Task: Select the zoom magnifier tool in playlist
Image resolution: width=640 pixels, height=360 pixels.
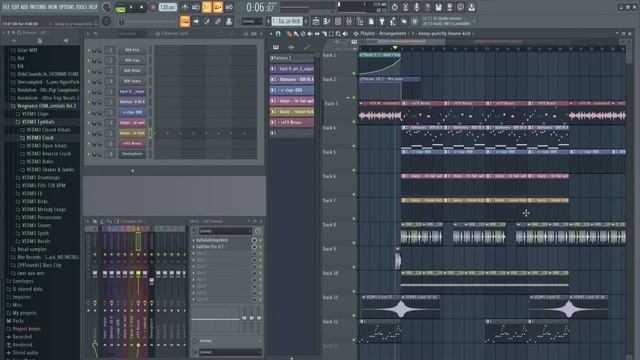Action: coord(338,34)
